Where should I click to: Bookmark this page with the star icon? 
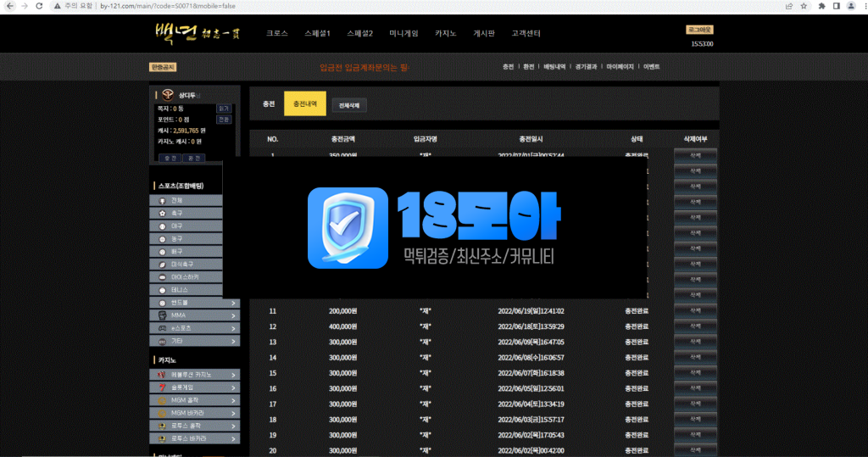pos(804,6)
